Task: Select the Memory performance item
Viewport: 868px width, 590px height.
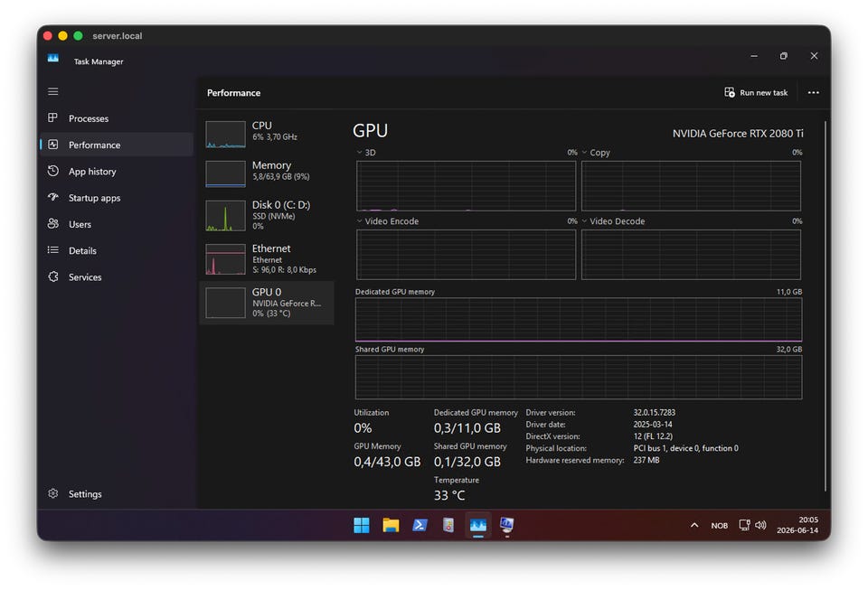Action: (267, 173)
